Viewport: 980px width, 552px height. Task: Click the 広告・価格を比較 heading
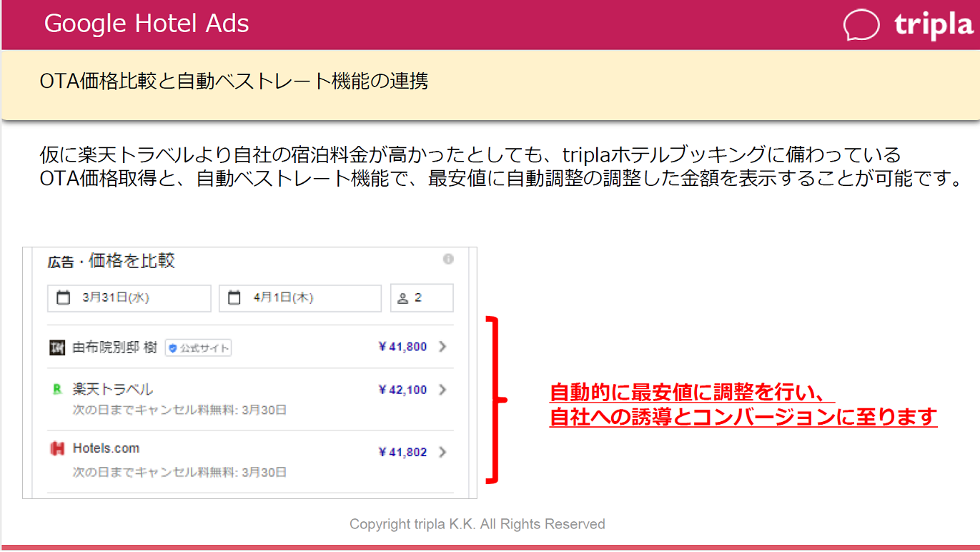(111, 261)
